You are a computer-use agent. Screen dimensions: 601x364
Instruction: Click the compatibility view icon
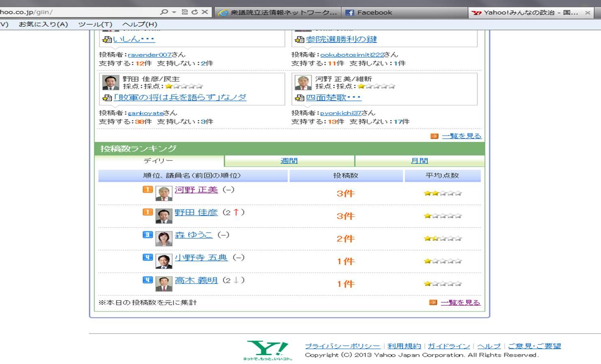(x=185, y=12)
